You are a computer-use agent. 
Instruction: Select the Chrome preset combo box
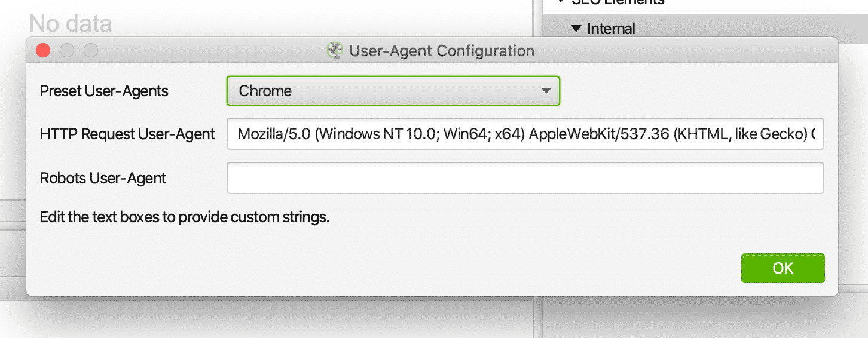click(x=393, y=91)
